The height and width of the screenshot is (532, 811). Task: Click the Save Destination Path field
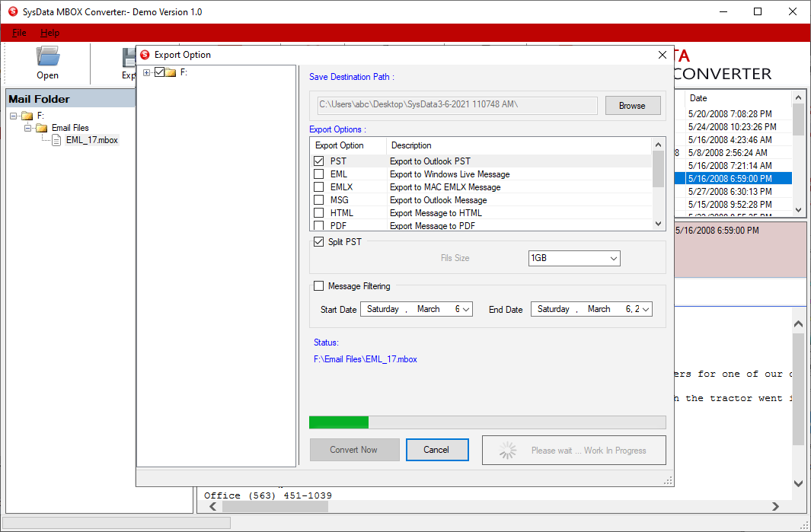[x=457, y=106]
